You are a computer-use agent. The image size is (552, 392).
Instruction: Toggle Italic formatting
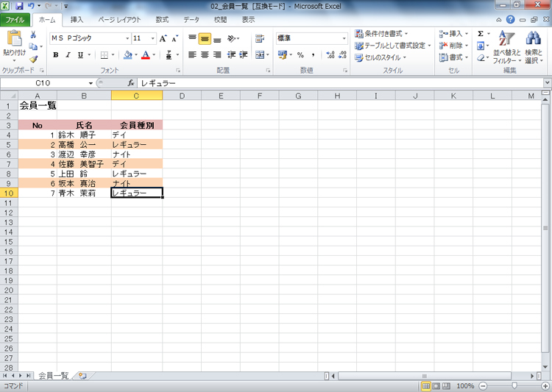(x=68, y=55)
